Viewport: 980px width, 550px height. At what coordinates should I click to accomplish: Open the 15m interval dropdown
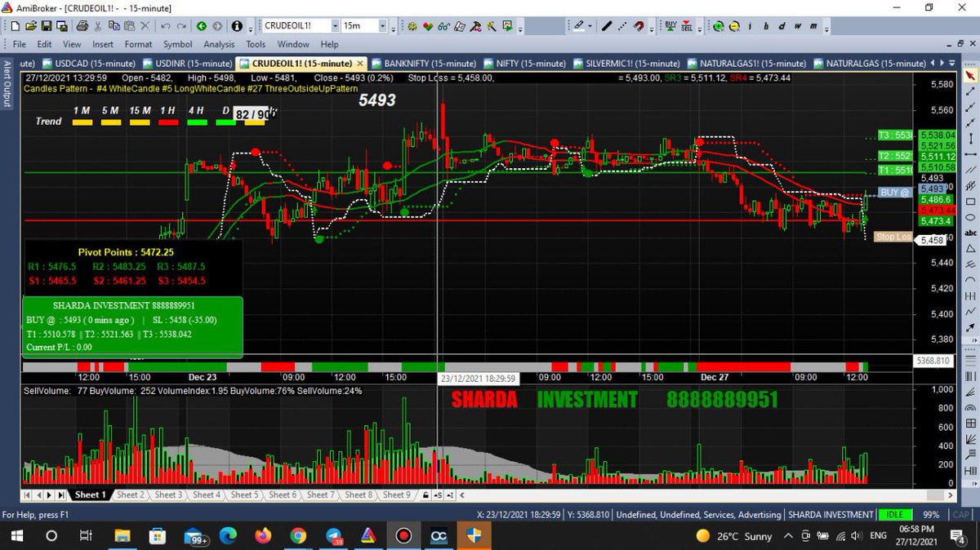tap(382, 26)
